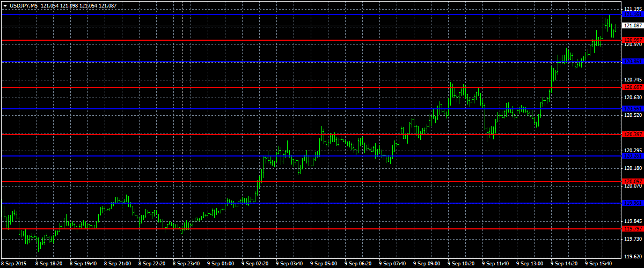The width and height of the screenshot is (644, 268).
Task: Select the blue 120.261 price label
Action: 632,155
